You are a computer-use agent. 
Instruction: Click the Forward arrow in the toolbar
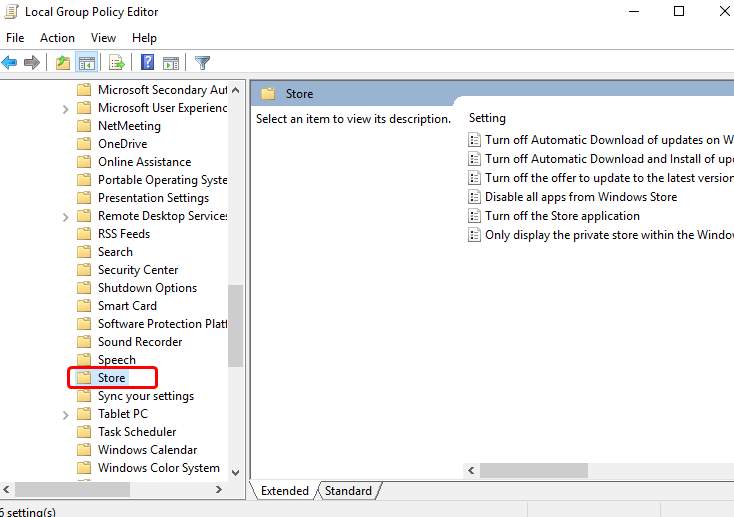[32, 62]
